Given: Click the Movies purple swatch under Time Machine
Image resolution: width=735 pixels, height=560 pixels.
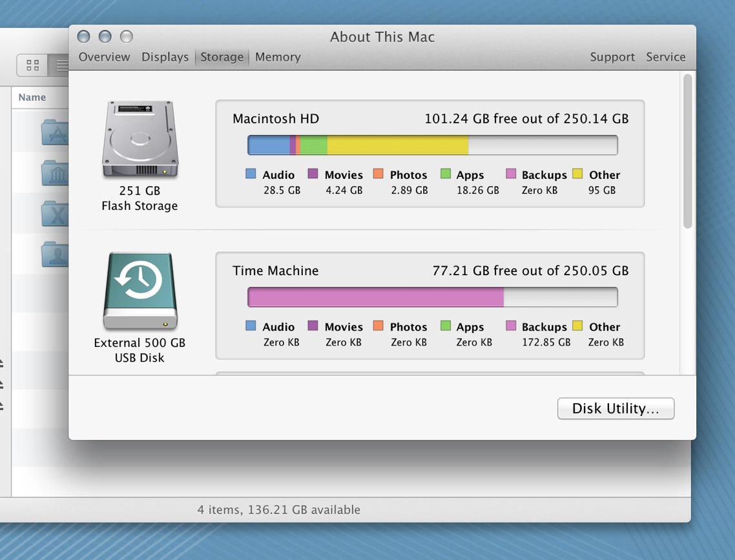Looking at the screenshot, I should click(313, 326).
